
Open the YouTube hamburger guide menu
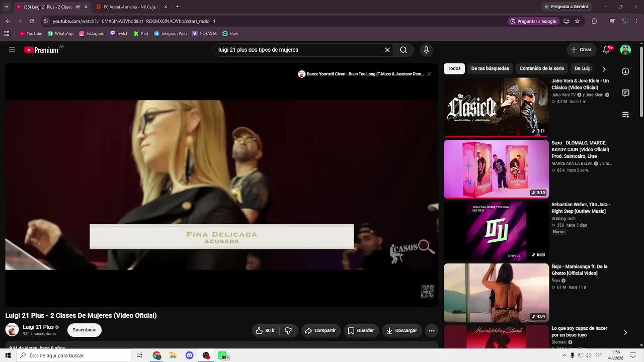[x=12, y=50]
